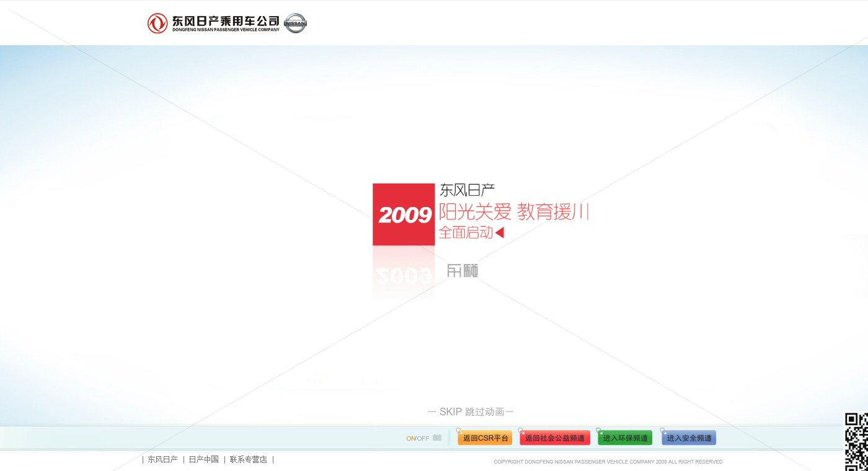This screenshot has height=471, width=868.
Task: Click the Nissan silver badge logo
Action: (x=295, y=24)
